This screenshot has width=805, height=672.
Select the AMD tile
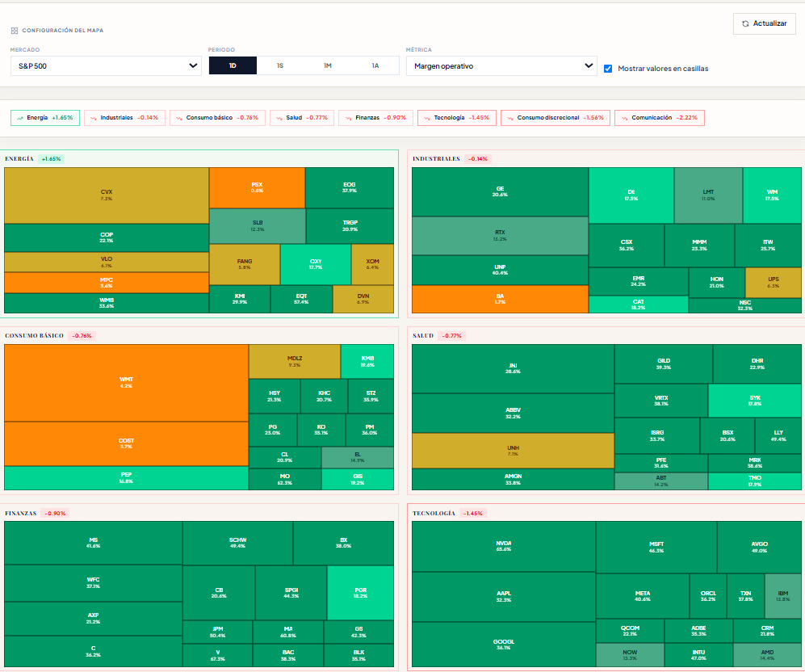pos(767,655)
